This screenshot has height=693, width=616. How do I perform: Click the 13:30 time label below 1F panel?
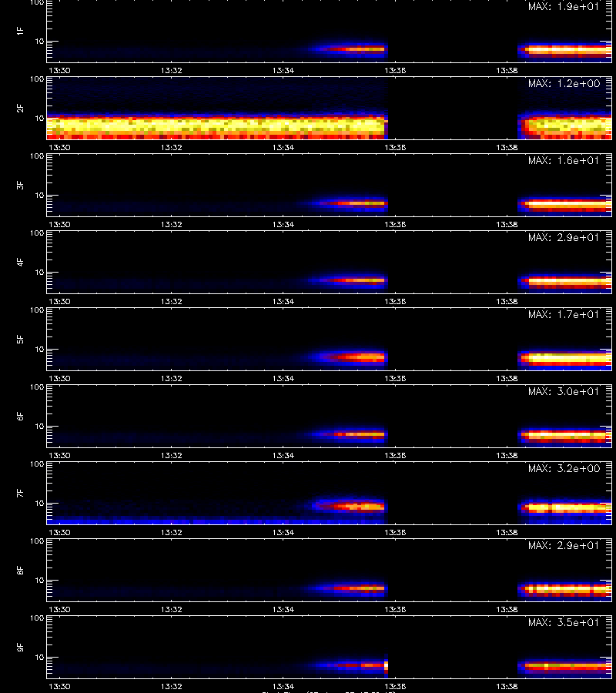59,70
